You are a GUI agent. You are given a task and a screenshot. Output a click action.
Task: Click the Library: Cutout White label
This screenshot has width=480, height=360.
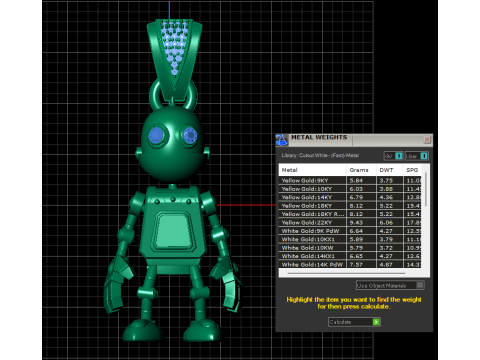coord(320,155)
